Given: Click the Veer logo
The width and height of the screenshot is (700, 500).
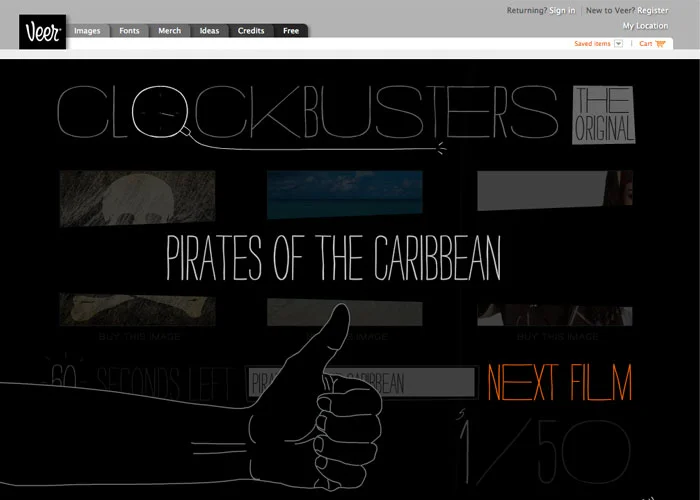Looking at the screenshot, I should pos(42,32).
